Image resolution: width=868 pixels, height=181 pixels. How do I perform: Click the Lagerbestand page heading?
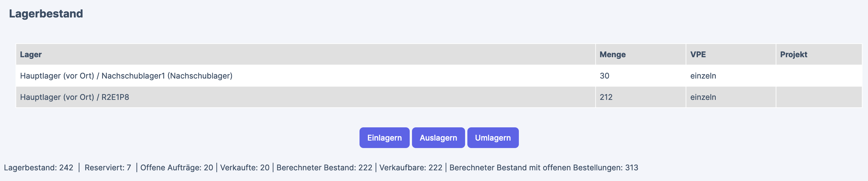click(46, 14)
